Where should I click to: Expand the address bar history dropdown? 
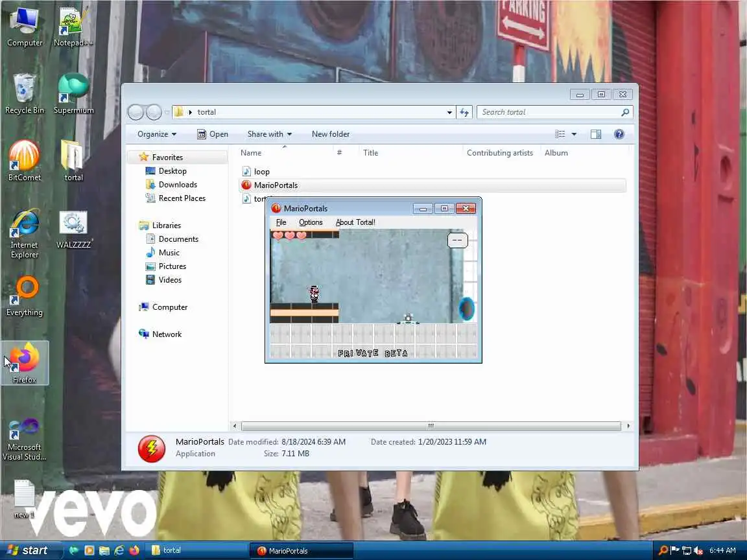tap(449, 112)
